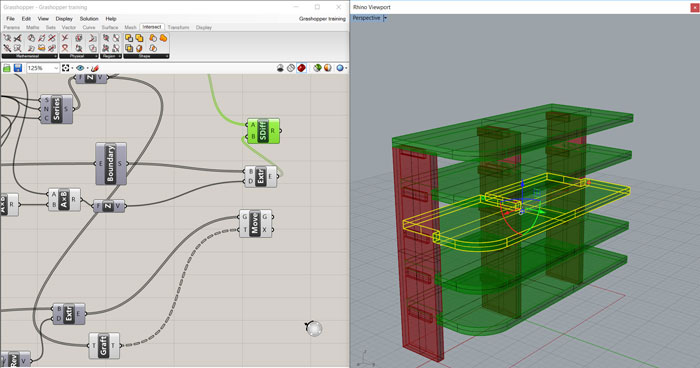700x368 pixels.
Task: Open document preview settings icon
Action: click(x=328, y=68)
